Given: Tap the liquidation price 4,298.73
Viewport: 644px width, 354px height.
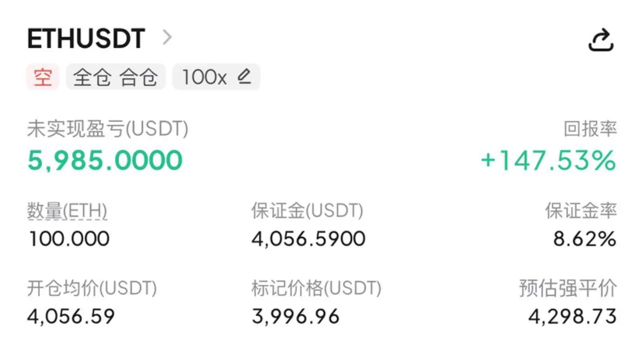Looking at the screenshot, I should [x=573, y=316].
